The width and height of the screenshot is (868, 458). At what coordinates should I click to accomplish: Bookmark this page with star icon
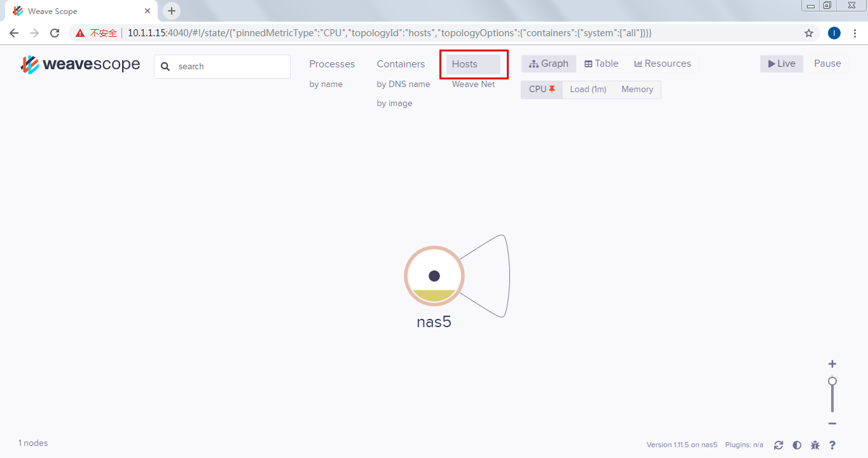[x=809, y=33]
